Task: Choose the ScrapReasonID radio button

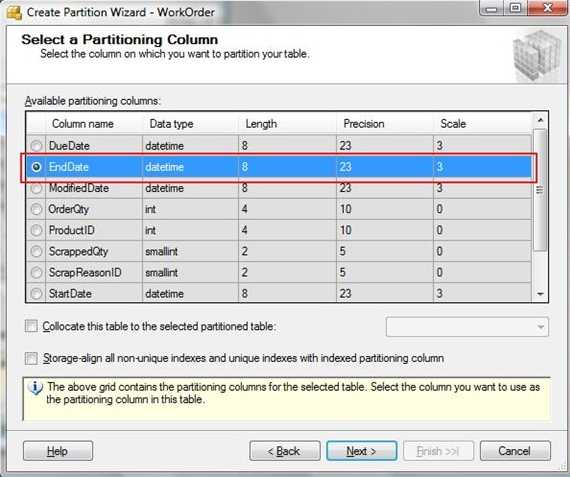Action: click(x=36, y=272)
